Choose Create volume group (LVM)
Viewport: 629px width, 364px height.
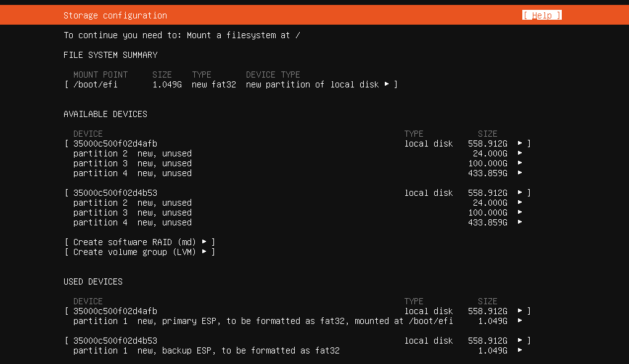tap(139, 252)
